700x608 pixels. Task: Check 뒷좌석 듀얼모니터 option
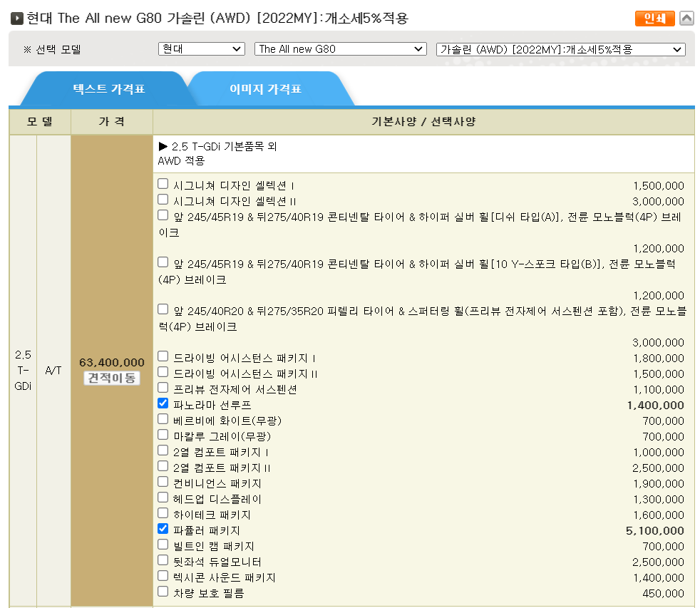point(163,560)
